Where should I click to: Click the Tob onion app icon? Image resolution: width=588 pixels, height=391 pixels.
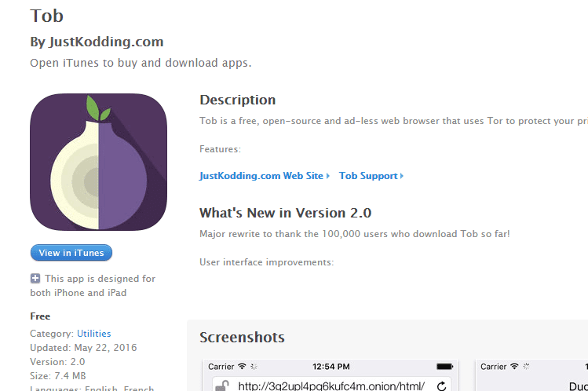tap(99, 162)
